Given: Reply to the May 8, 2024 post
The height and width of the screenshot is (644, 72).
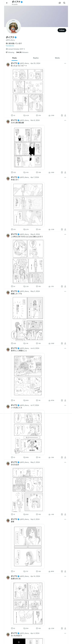Looking at the screenshot, I should pyautogui.click(x=12, y=286).
